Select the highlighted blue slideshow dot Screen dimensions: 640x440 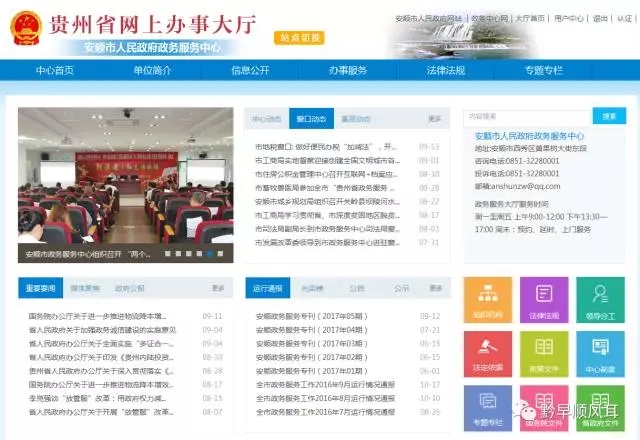(210, 253)
